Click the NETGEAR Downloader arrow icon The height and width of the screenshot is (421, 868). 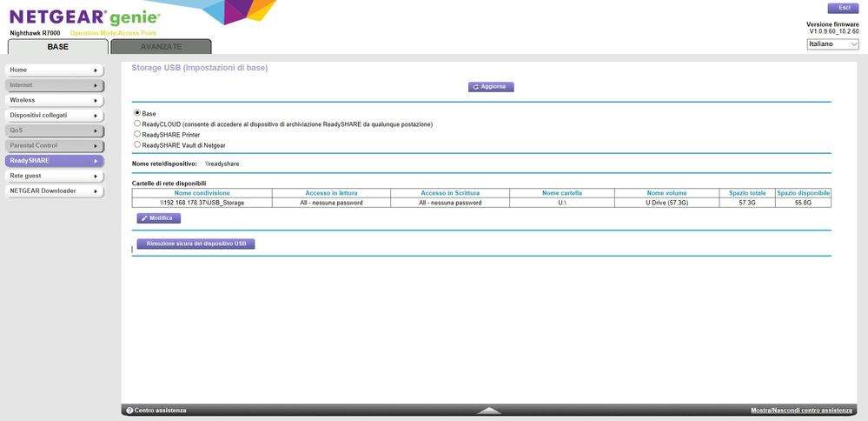coord(95,190)
